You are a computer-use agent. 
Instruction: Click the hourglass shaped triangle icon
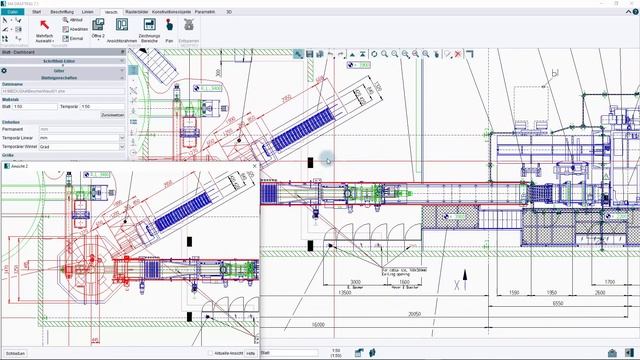tap(362, 54)
